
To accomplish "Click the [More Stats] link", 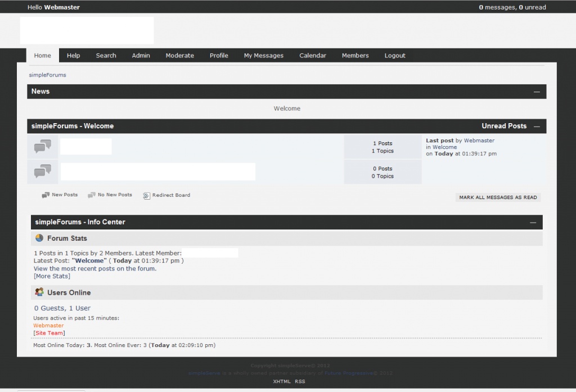I will [x=52, y=276].
